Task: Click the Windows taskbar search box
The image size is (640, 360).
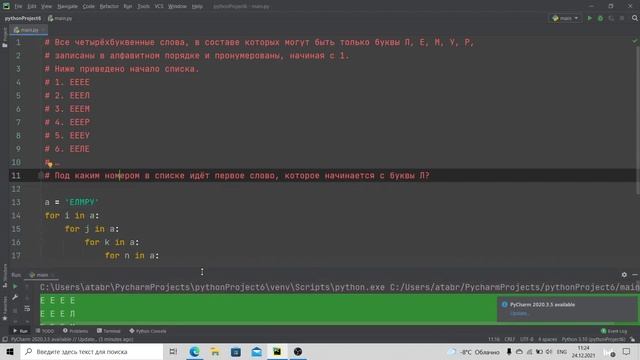Action: click(91, 351)
